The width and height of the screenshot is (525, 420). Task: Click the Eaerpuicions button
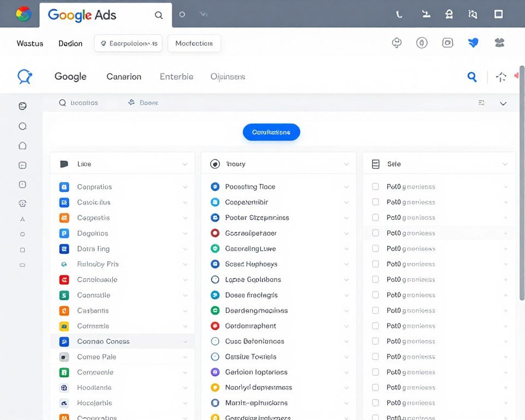click(128, 43)
